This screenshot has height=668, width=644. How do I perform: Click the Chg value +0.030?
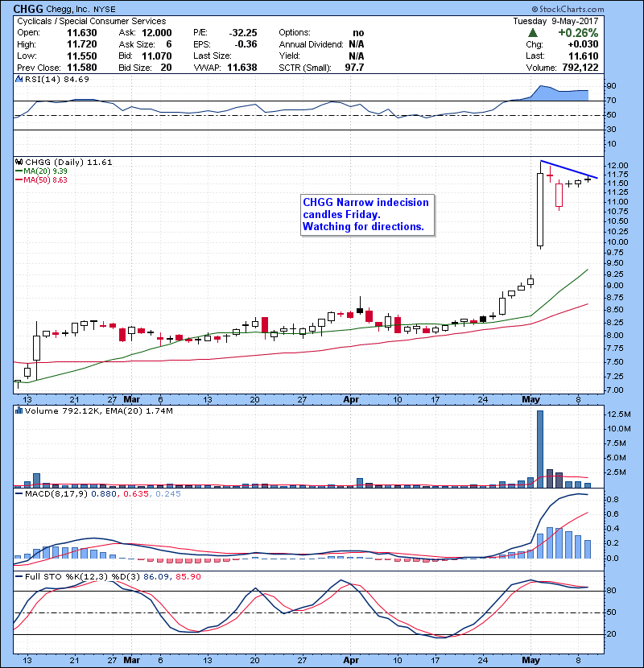pos(583,44)
